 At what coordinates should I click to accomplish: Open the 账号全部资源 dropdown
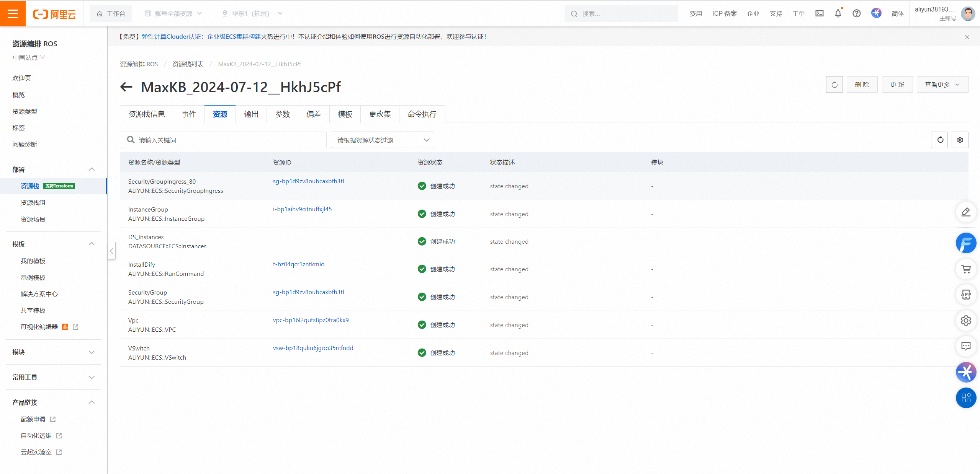tap(173, 14)
